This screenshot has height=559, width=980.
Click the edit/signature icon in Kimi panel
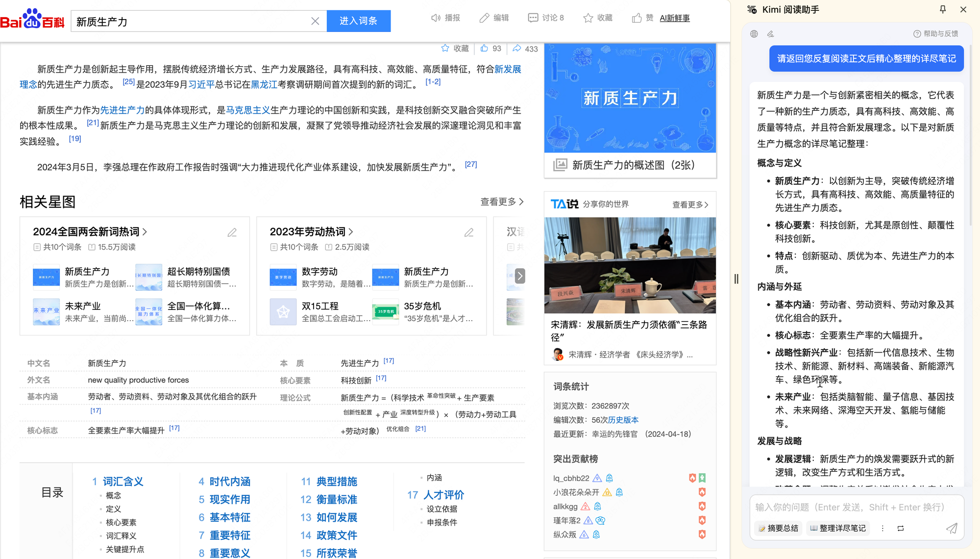[771, 34]
